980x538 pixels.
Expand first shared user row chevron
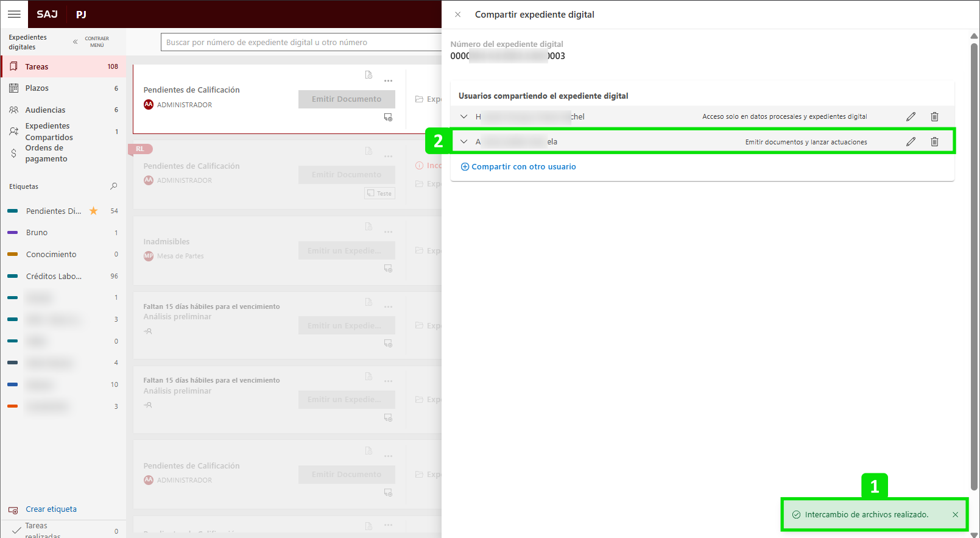point(464,116)
